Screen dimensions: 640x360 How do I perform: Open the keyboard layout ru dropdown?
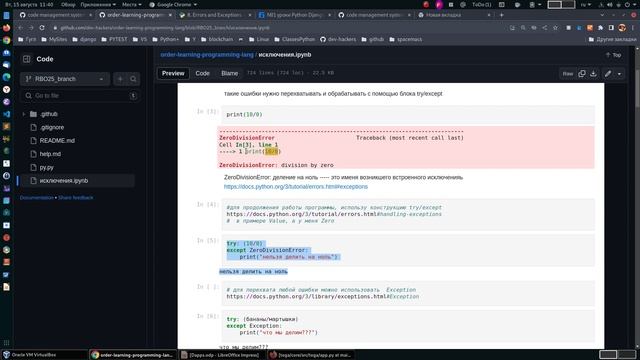(x=586, y=4)
